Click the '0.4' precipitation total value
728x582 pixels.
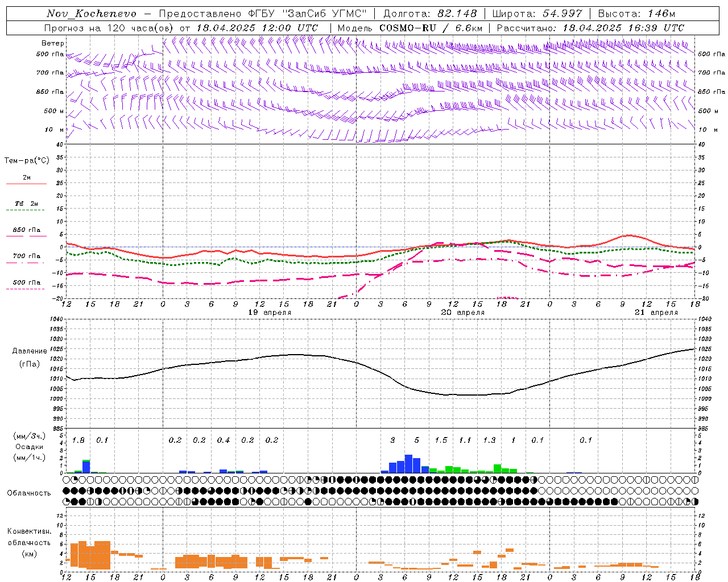224,440
